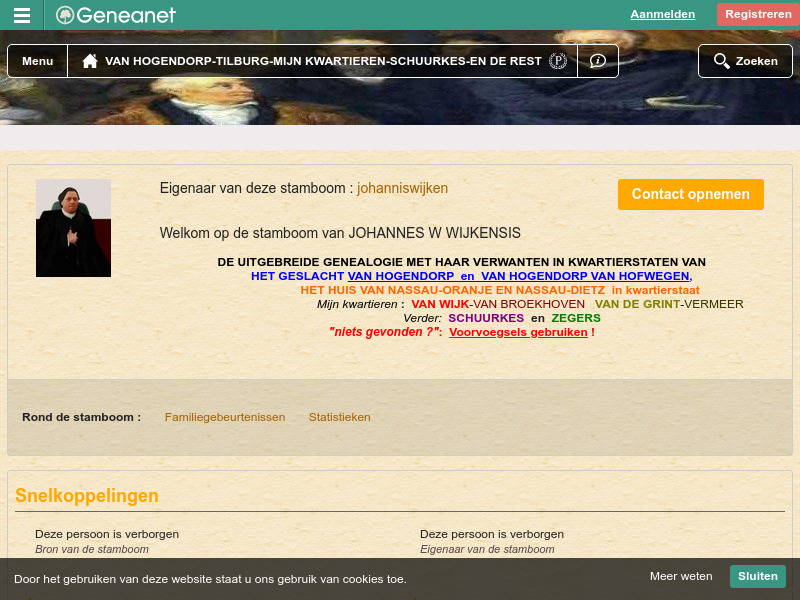
Task: Click the Geneanet logo
Action: pyautogui.click(x=115, y=15)
